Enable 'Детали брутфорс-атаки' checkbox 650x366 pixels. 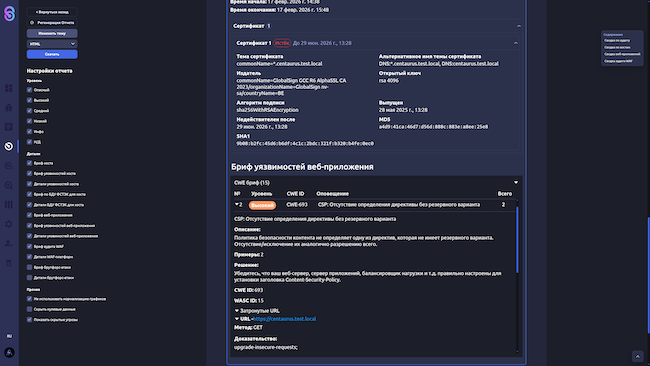pyautogui.click(x=29, y=278)
